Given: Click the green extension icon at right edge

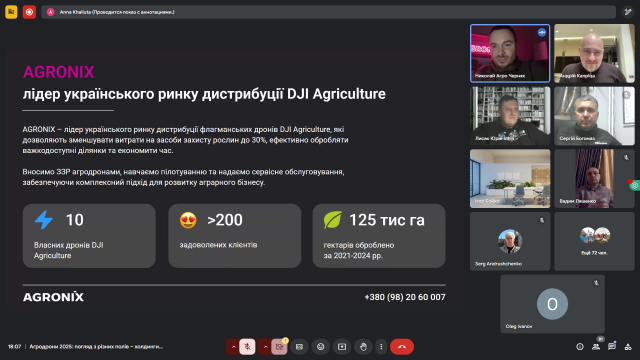Looking at the screenshot, I should pyautogui.click(x=634, y=186).
